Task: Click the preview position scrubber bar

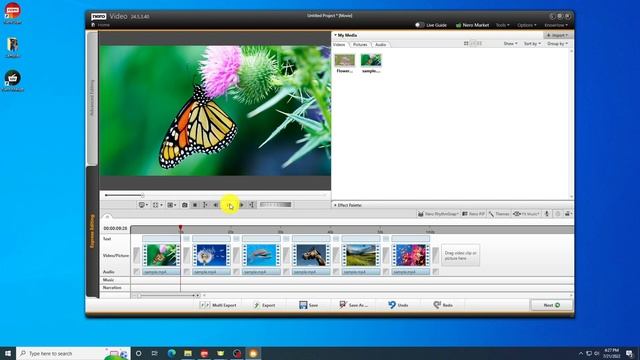Action: pyautogui.click(x=216, y=195)
